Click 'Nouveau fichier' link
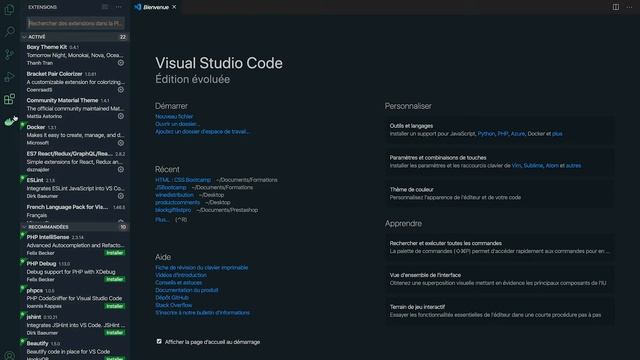Image resolution: width=640 pixels, height=360 pixels. click(x=174, y=116)
